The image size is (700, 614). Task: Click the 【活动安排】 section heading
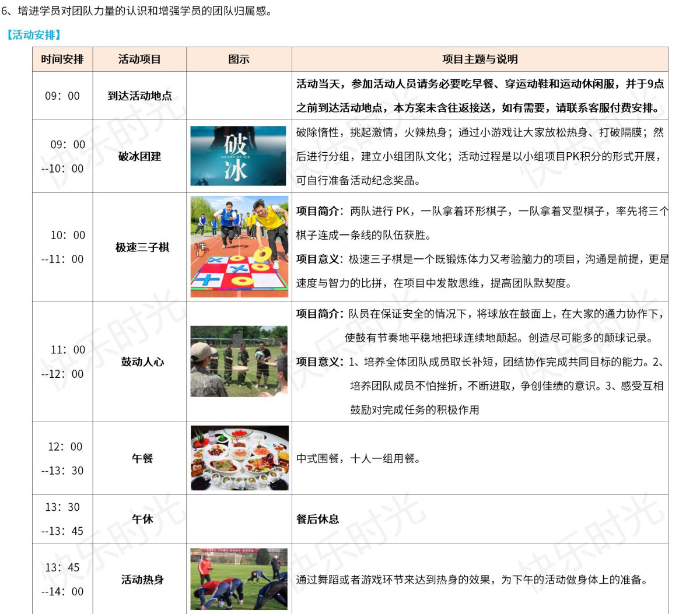pos(34,35)
